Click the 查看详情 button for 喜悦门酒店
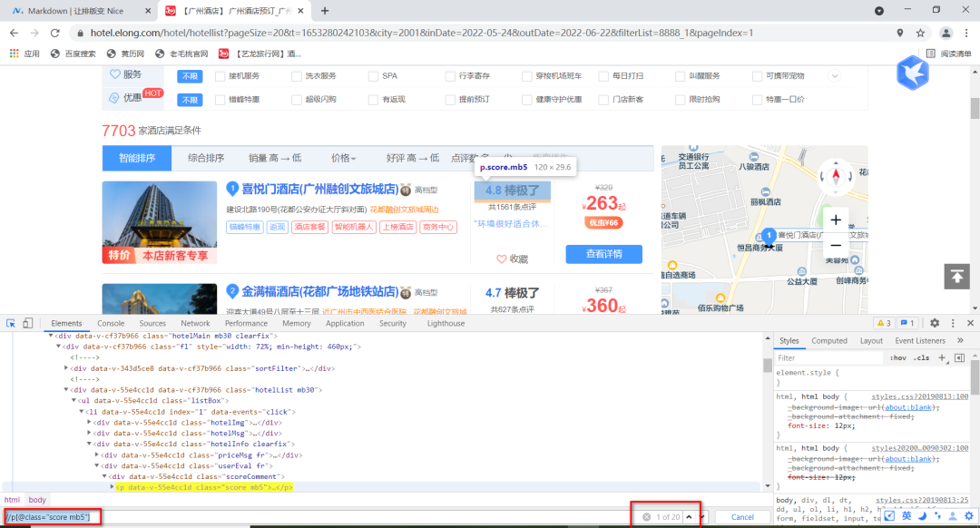The width and height of the screenshot is (980, 528). [603, 254]
